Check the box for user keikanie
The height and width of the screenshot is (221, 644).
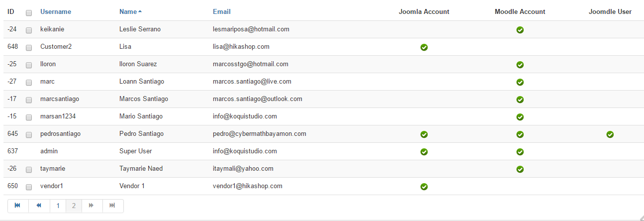[29, 30]
